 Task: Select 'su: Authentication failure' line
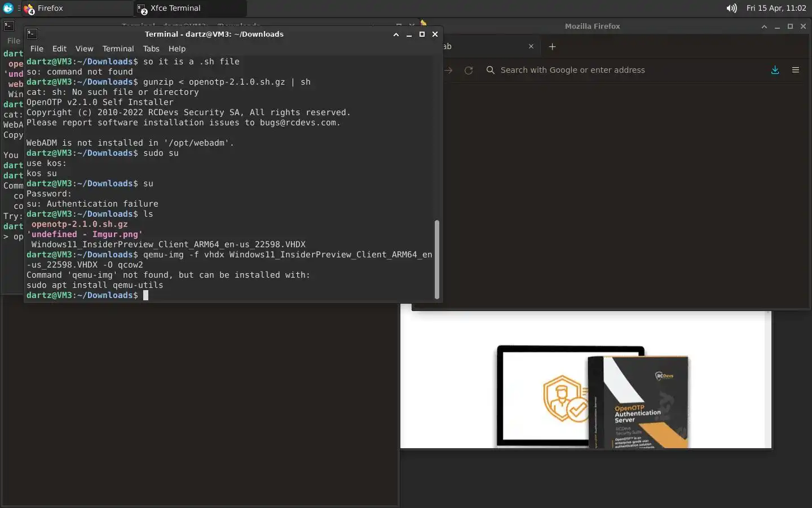92,204
